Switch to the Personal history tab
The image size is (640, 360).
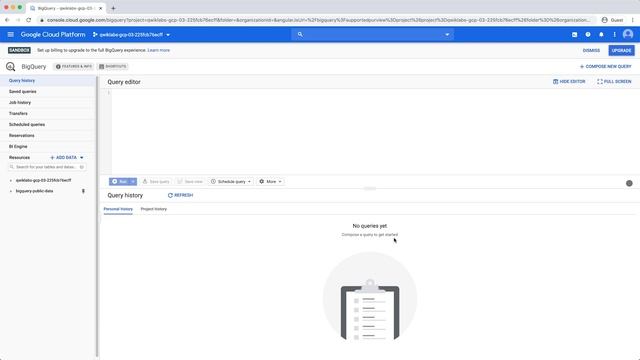pos(118,209)
